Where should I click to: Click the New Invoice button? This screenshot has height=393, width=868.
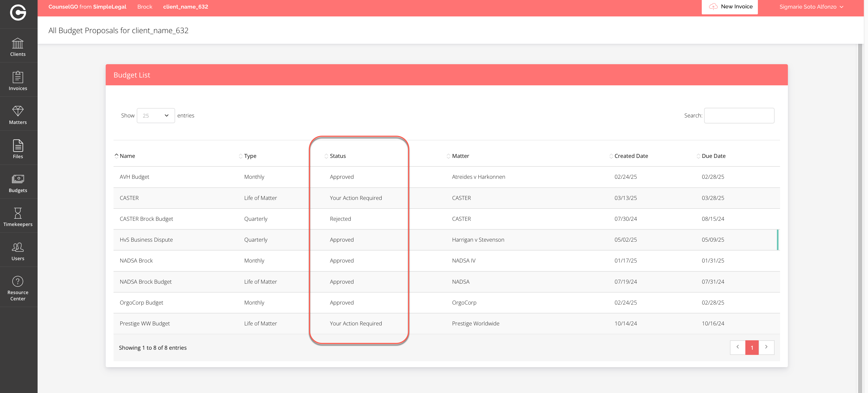pos(730,7)
